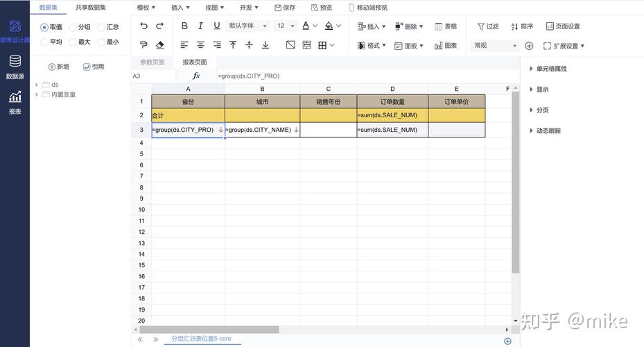Click the 图表 chart icon
The image size is (644, 347).
[x=446, y=46]
